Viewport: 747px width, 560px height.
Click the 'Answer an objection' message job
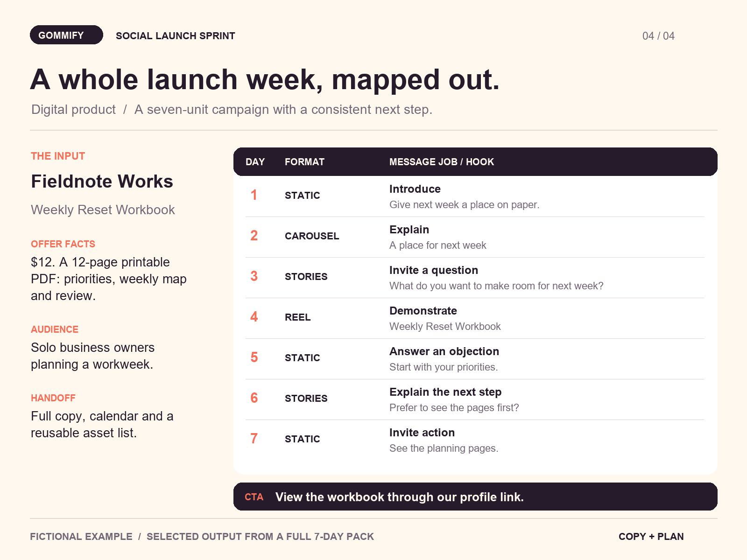pyautogui.click(x=444, y=351)
